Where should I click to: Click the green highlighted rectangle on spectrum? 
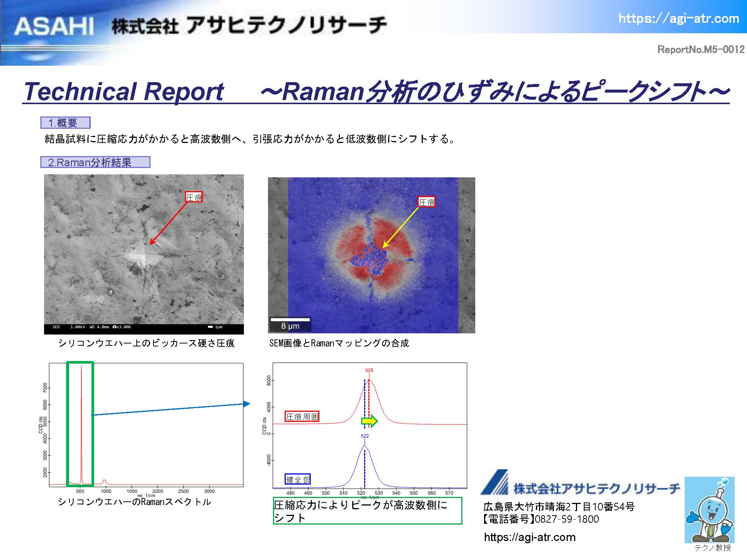click(x=80, y=424)
